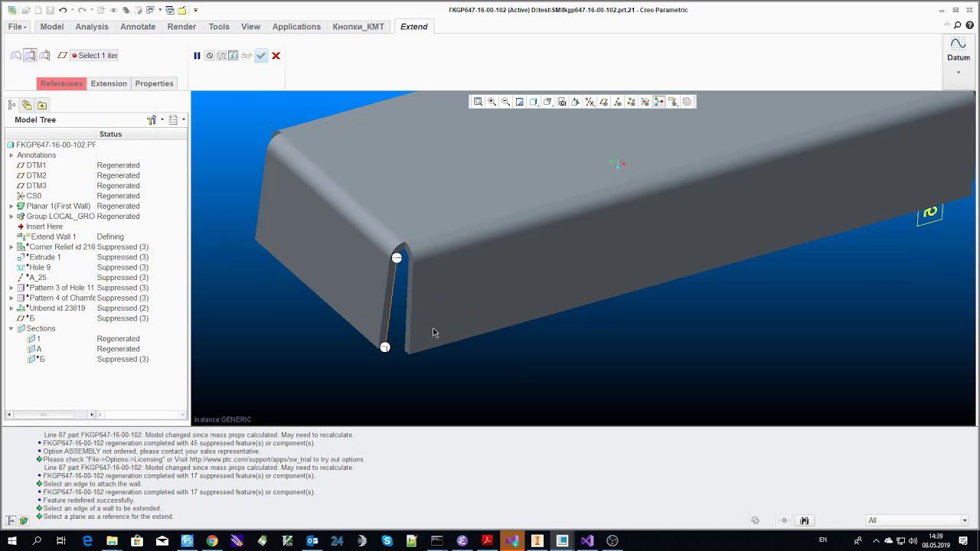Open the References dashboard tab
Image resolution: width=980 pixels, height=551 pixels.
(x=61, y=83)
